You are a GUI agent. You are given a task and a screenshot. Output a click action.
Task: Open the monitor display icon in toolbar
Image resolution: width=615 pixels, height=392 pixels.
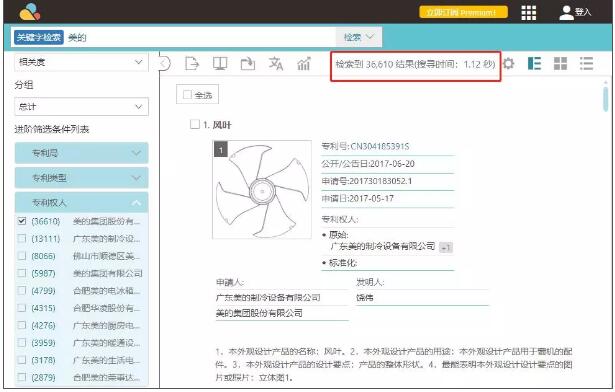tap(220, 63)
